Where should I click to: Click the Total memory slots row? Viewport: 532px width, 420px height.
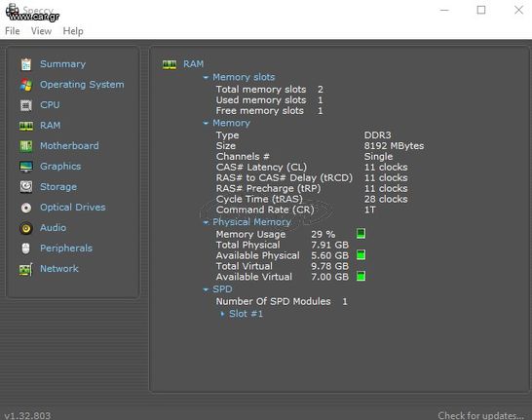click(269, 90)
